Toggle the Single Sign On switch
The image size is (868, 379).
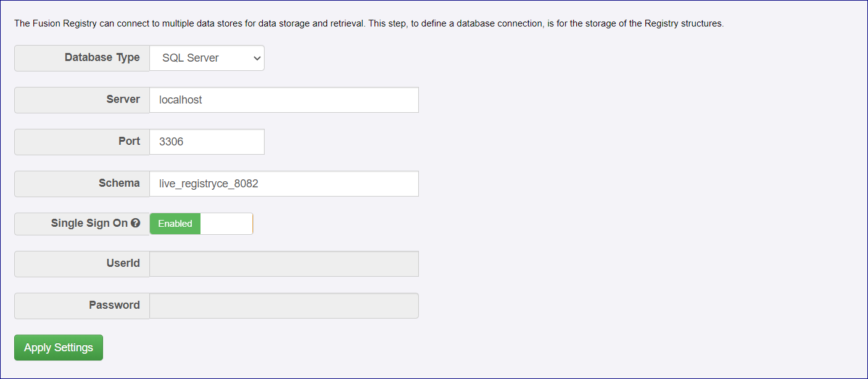(x=201, y=224)
